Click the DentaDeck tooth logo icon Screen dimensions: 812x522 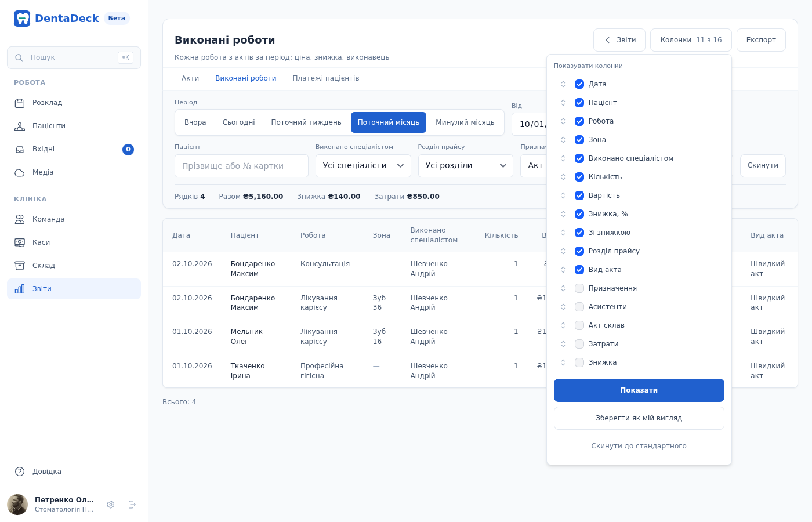(22, 19)
